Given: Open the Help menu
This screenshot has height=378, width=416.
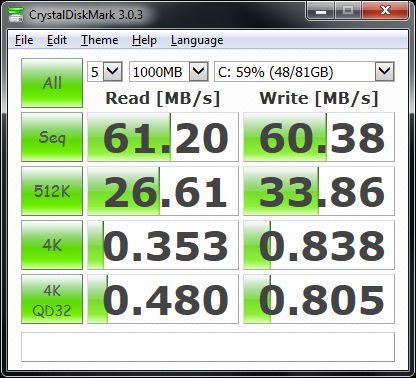Looking at the screenshot, I should click(144, 40).
